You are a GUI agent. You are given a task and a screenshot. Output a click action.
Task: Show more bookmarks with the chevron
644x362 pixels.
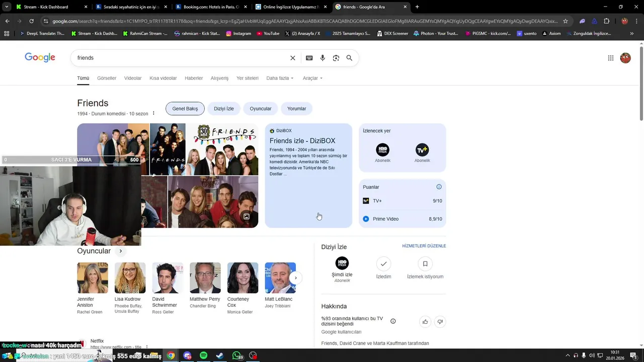click(632, 34)
